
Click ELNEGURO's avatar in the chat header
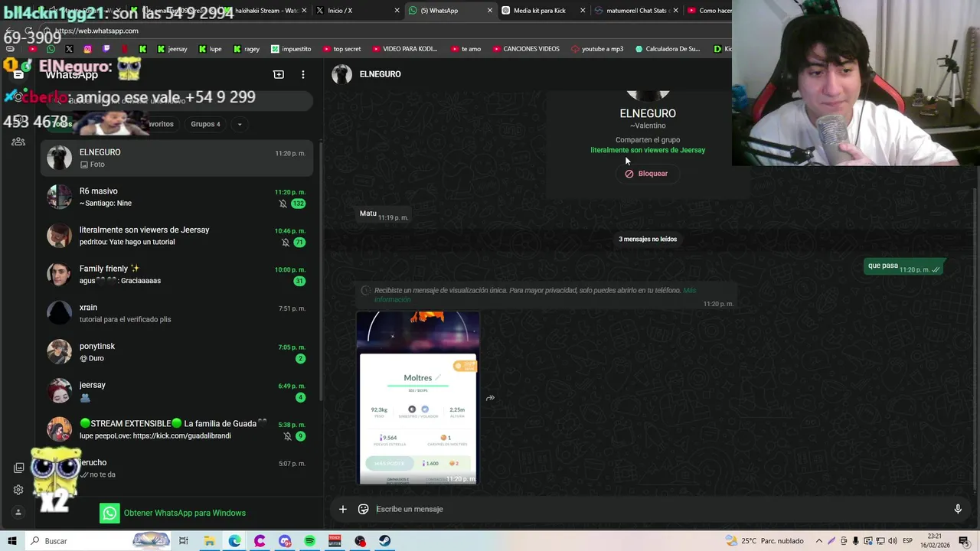point(341,74)
